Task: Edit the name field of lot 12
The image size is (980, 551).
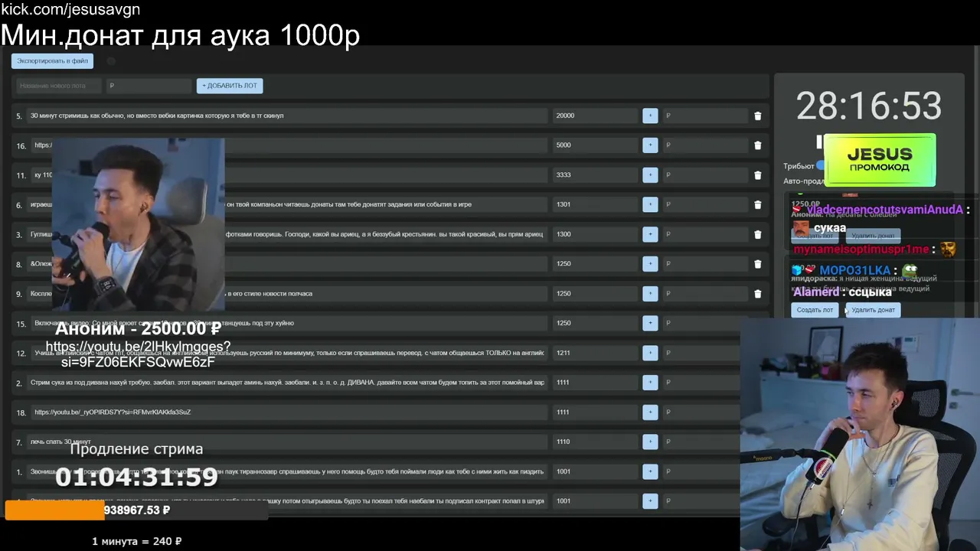Action: (289, 353)
